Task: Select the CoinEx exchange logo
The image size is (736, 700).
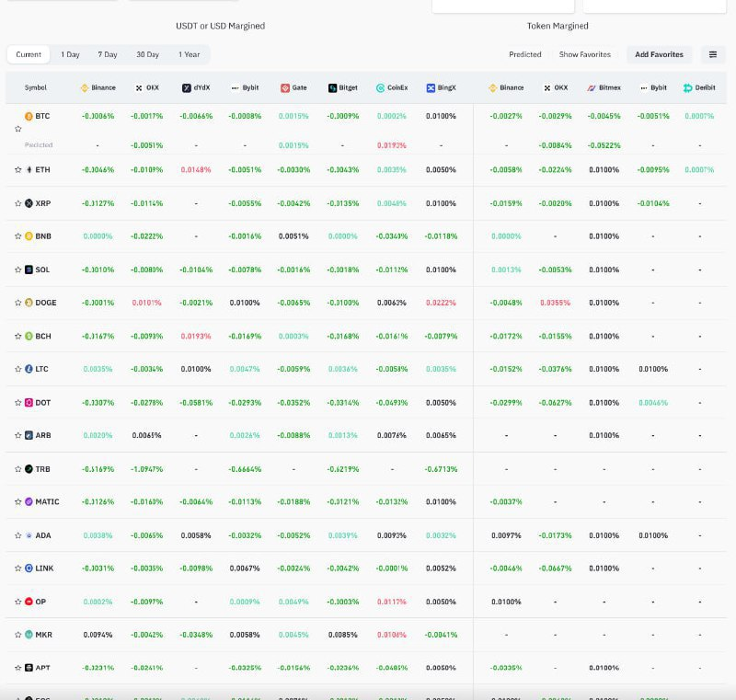Action: point(381,88)
